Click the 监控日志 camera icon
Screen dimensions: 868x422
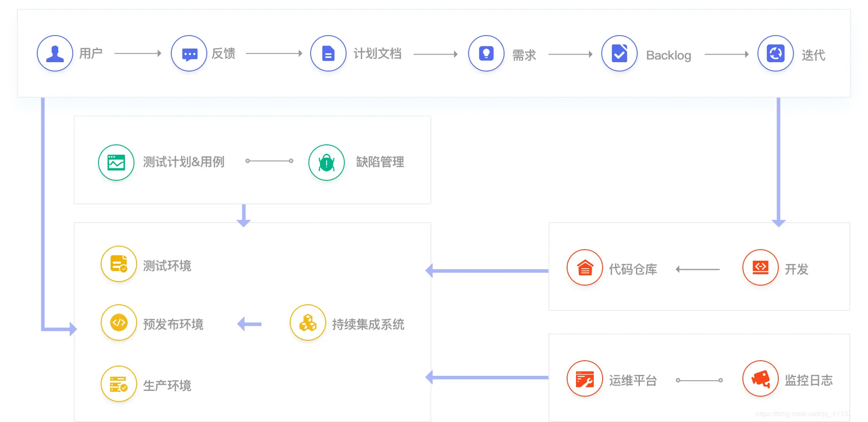(x=760, y=379)
